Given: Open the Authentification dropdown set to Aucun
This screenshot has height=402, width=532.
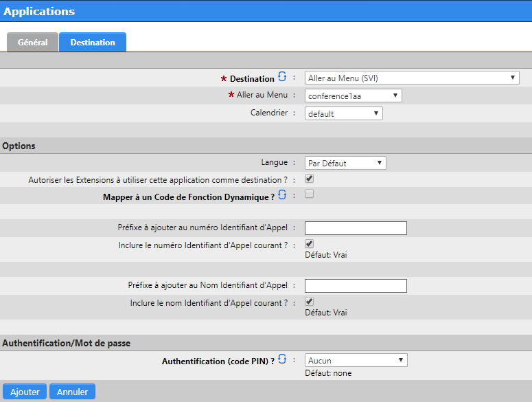Looking at the screenshot, I should pos(356,360).
